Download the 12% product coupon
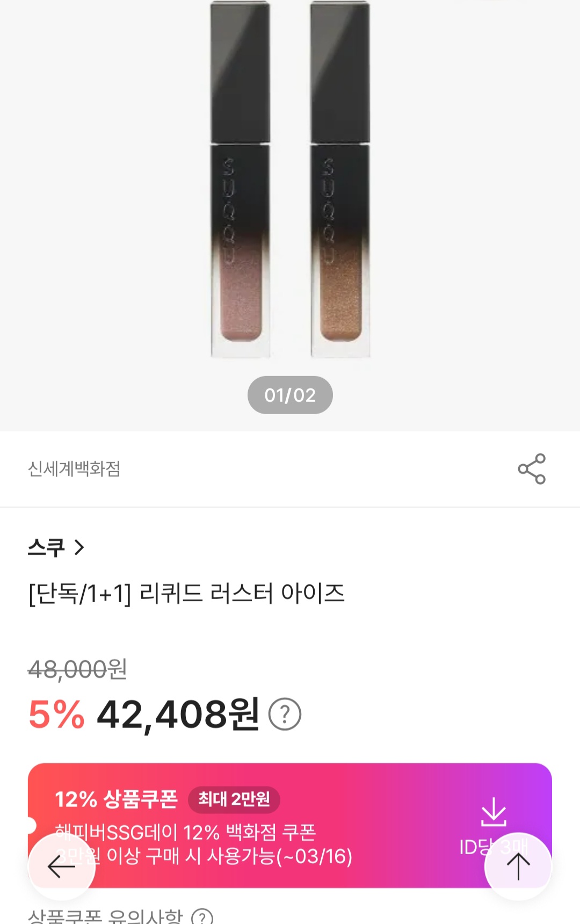The image size is (580, 924). coord(493,812)
